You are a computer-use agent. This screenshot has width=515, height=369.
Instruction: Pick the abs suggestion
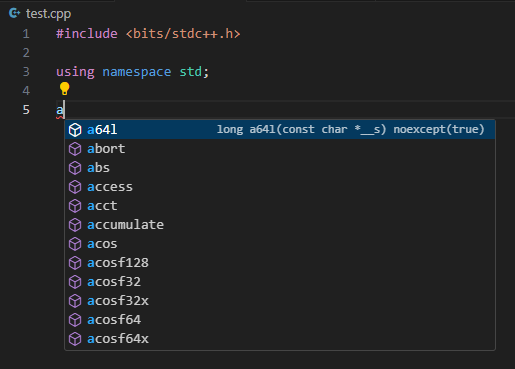coord(280,168)
